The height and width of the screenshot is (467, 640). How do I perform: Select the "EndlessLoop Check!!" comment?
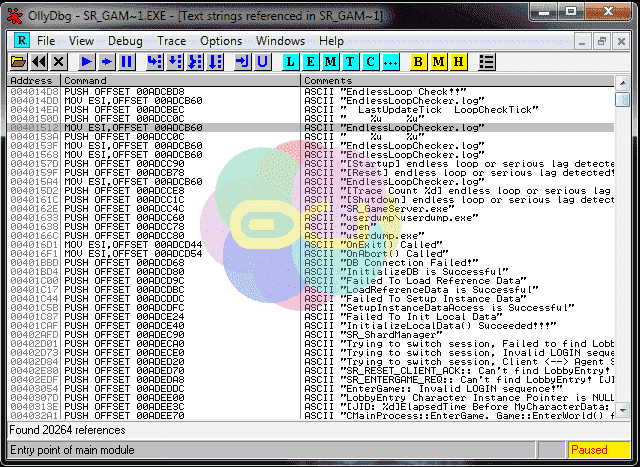point(385,91)
